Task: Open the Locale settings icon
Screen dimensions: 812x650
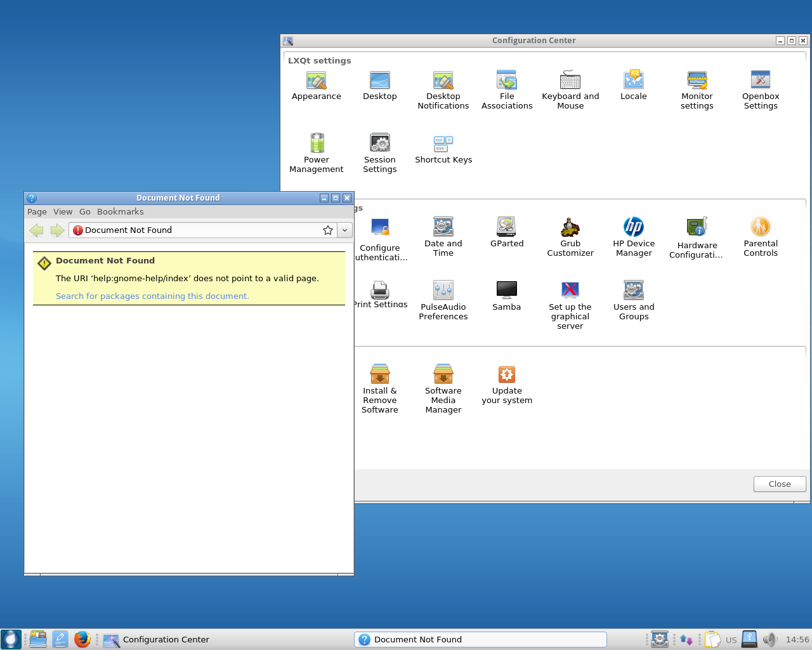Action: click(634, 86)
